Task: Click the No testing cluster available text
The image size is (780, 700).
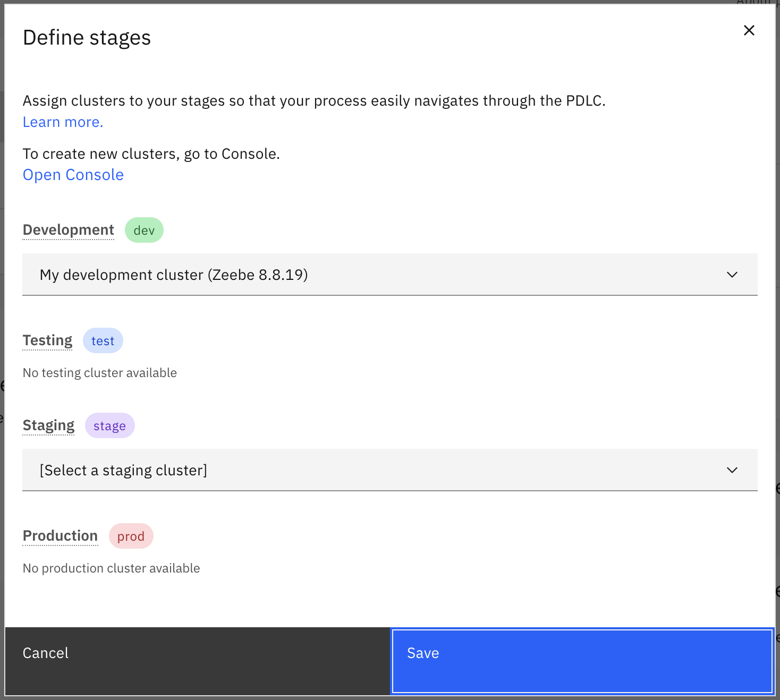Action: [x=100, y=373]
